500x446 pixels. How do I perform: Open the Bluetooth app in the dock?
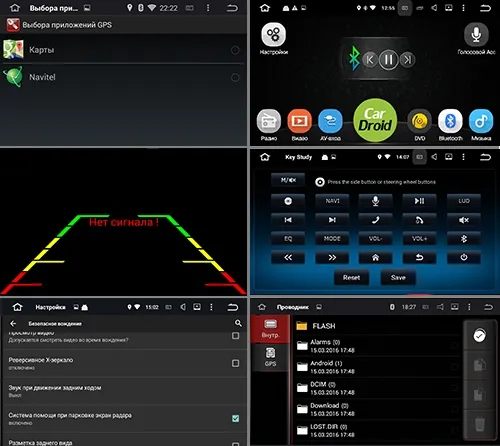pyautogui.click(x=450, y=121)
